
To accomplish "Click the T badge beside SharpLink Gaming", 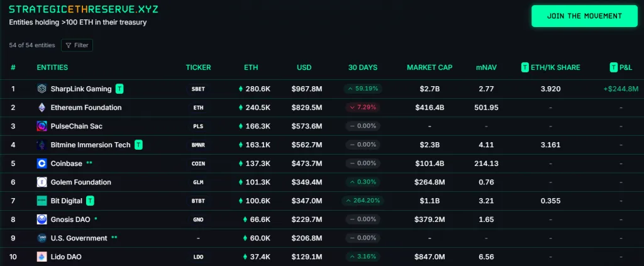I will coord(119,89).
